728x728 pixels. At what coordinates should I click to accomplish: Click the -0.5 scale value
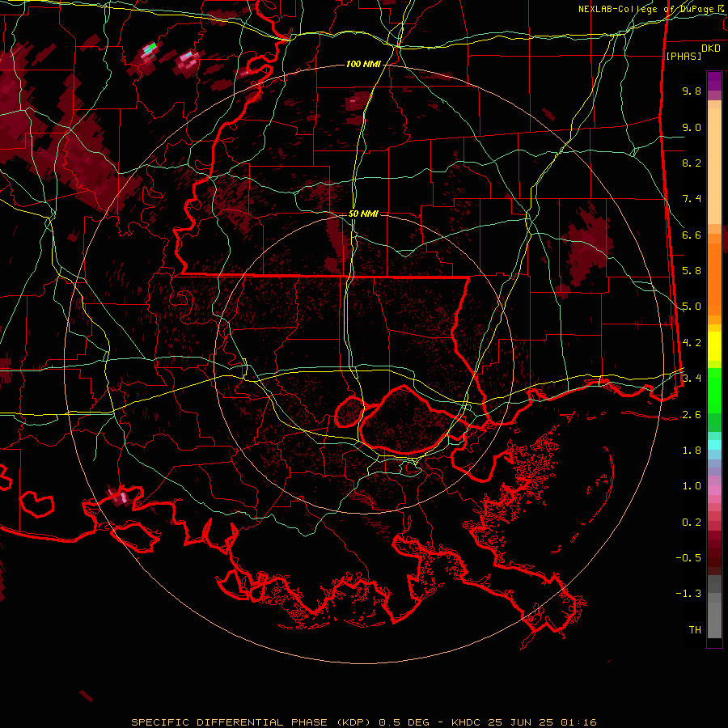[688, 558]
